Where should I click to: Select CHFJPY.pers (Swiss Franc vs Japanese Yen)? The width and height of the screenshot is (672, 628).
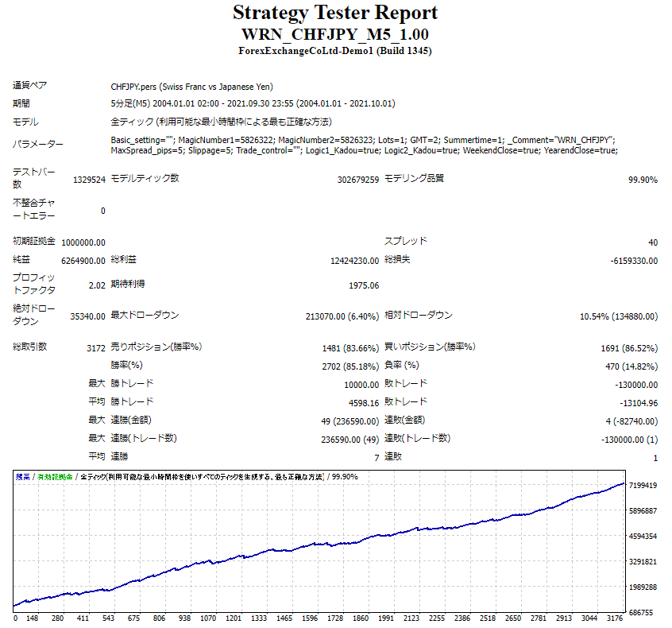click(x=191, y=87)
